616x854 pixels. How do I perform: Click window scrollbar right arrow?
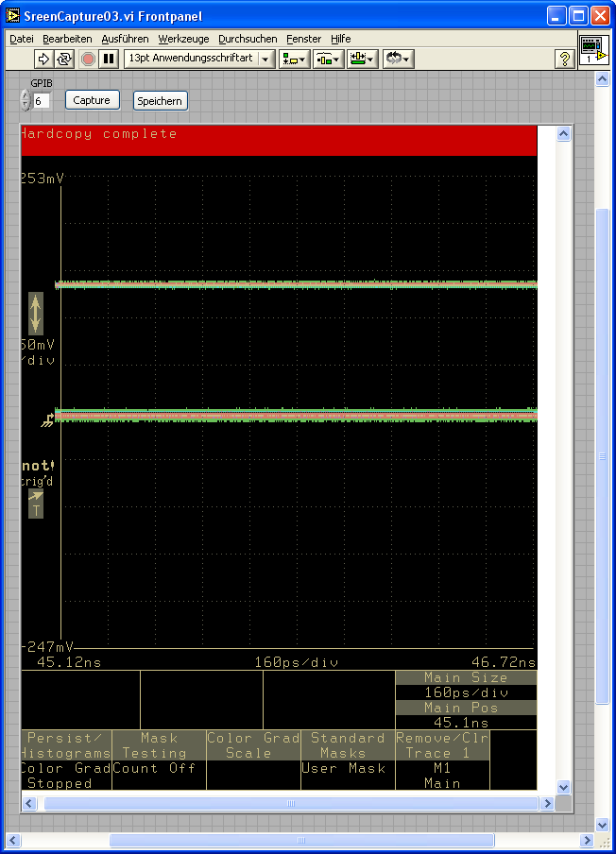pos(587,841)
